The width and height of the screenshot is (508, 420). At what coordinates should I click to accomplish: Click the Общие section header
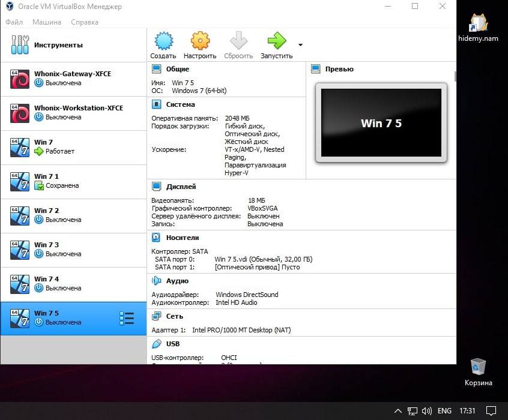[x=178, y=69]
